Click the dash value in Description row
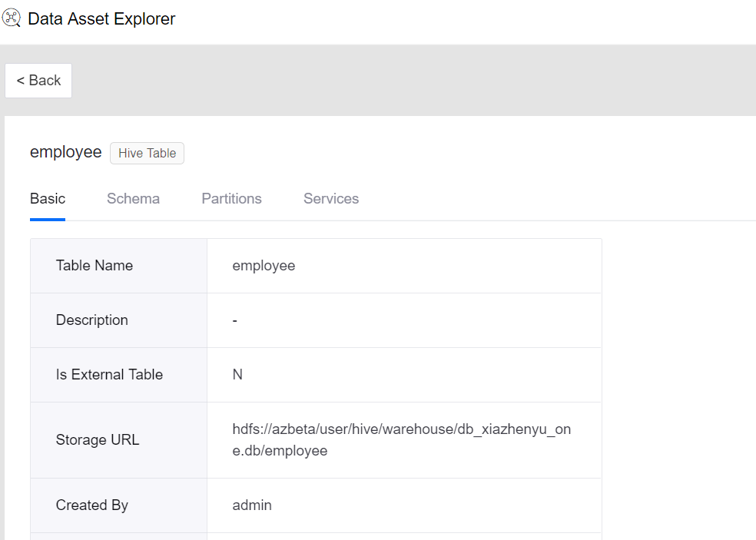 [x=235, y=320]
